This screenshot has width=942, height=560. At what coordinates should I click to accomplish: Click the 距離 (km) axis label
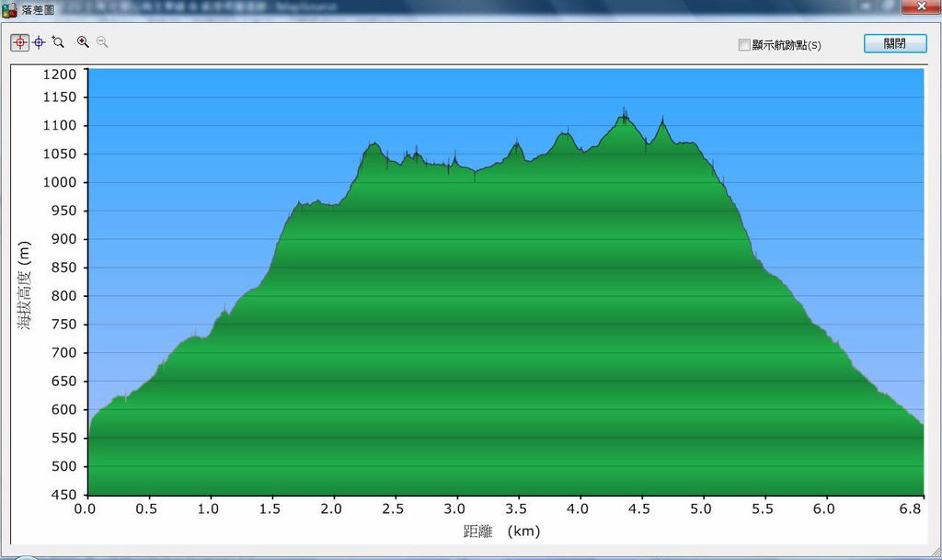[x=501, y=531]
